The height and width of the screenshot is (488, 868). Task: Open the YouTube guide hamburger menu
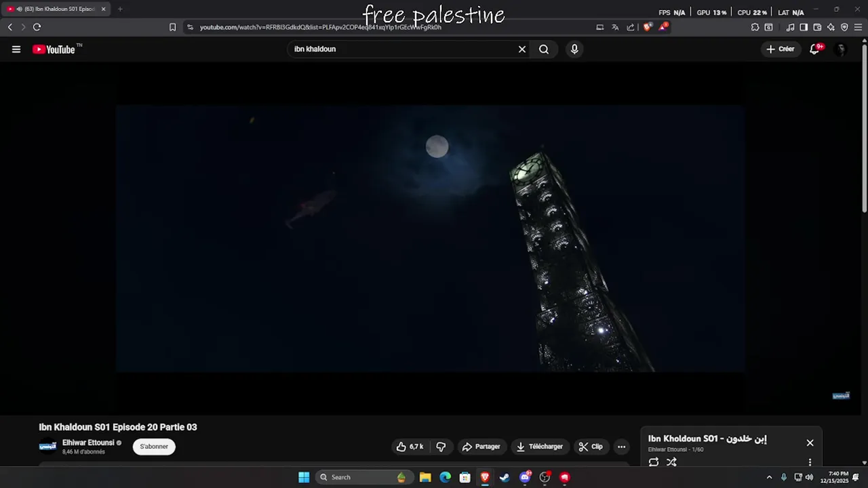click(x=16, y=49)
